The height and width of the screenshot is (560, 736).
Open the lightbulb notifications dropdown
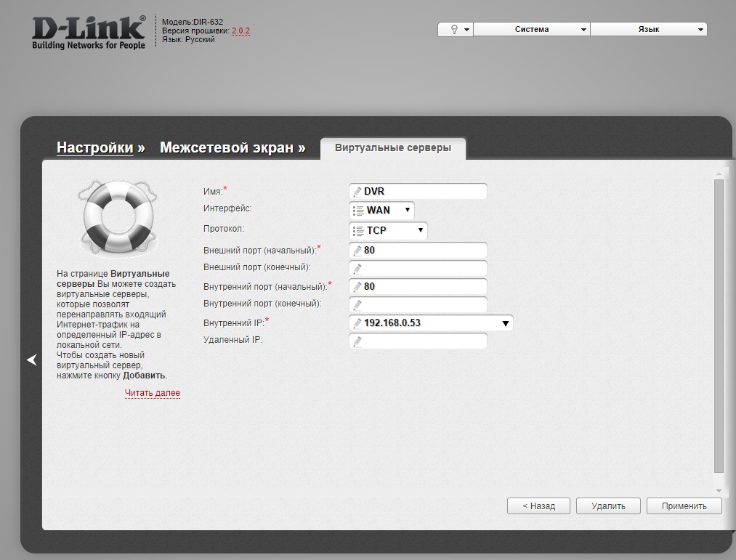pyautogui.click(x=456, y=29)
